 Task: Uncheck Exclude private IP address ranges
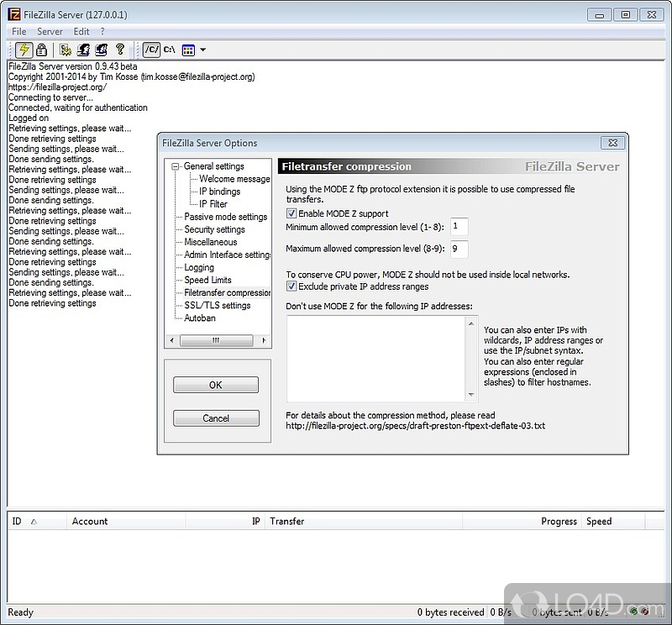click(x=291, y=287)
